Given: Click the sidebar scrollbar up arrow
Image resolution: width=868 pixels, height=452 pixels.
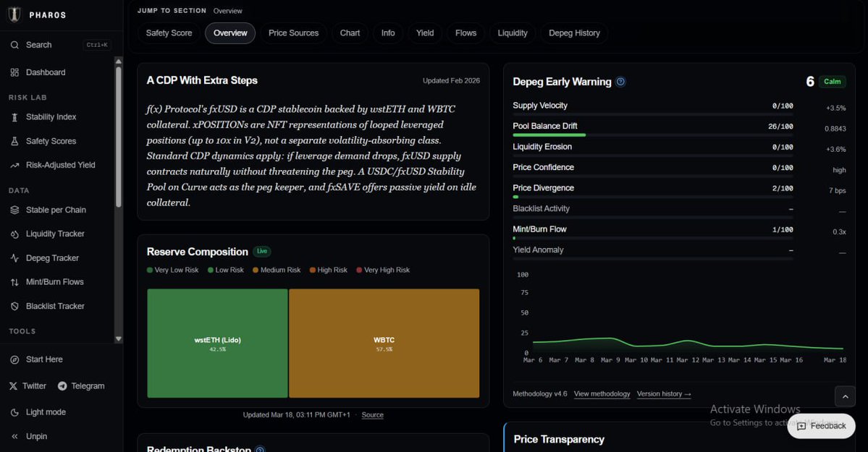Looking at the screenshot, I should pos(119,61).
